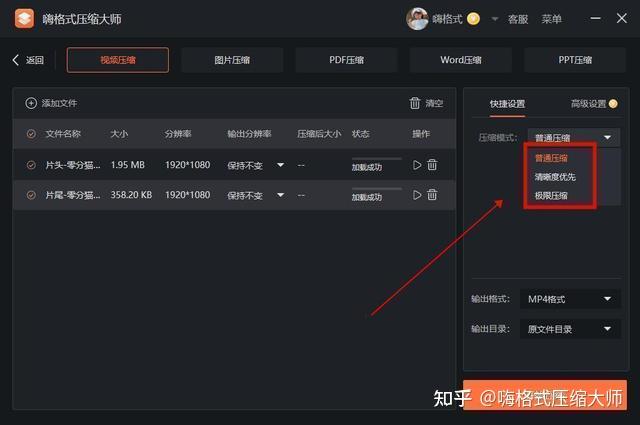This screenshot has width=640, height=425.
Task: Click 1920*1080 resolution in 片头 row
Action: click(x=187, y=165)
